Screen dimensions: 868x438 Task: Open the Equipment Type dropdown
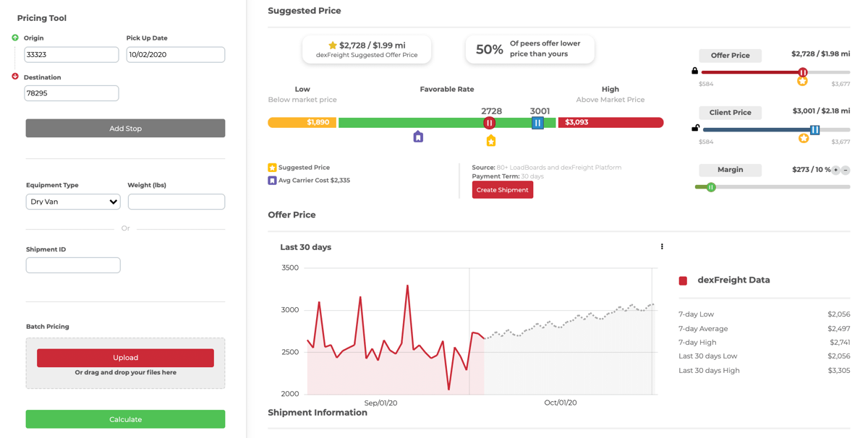[73, 202]
